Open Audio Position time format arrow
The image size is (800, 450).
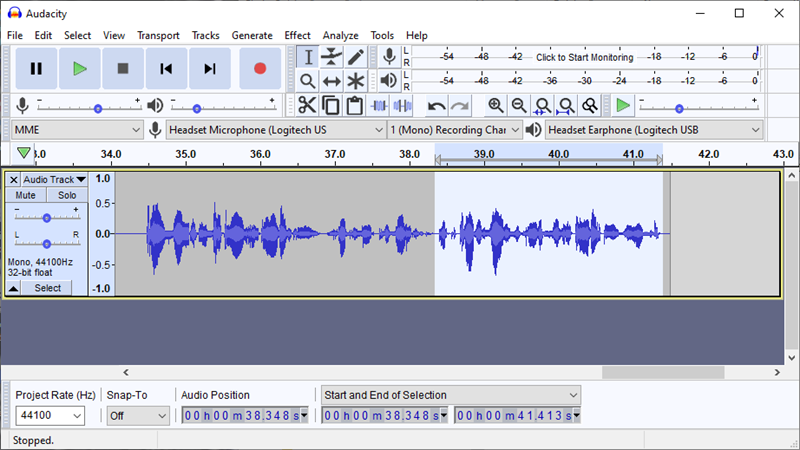[x=304, y=416]
